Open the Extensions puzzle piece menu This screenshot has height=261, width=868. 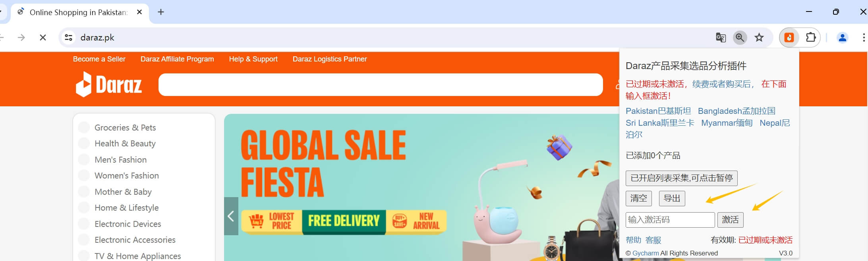[x=811, y=38]
